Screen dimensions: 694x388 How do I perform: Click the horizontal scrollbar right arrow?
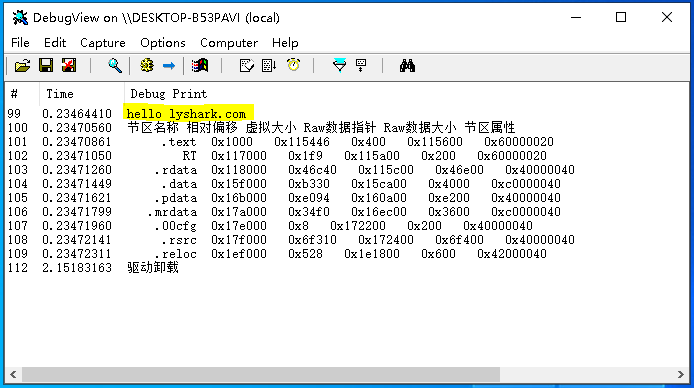(x=681, y=374)
